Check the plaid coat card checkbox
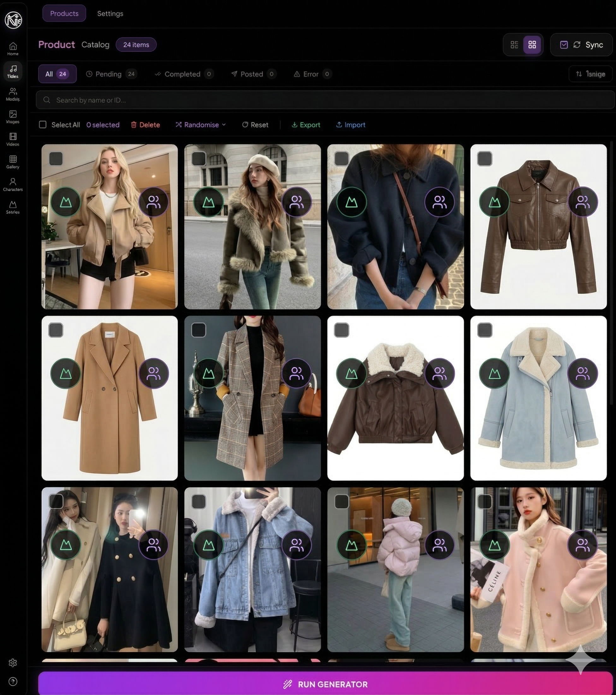616x695 pixels. [x=198, y=330]
